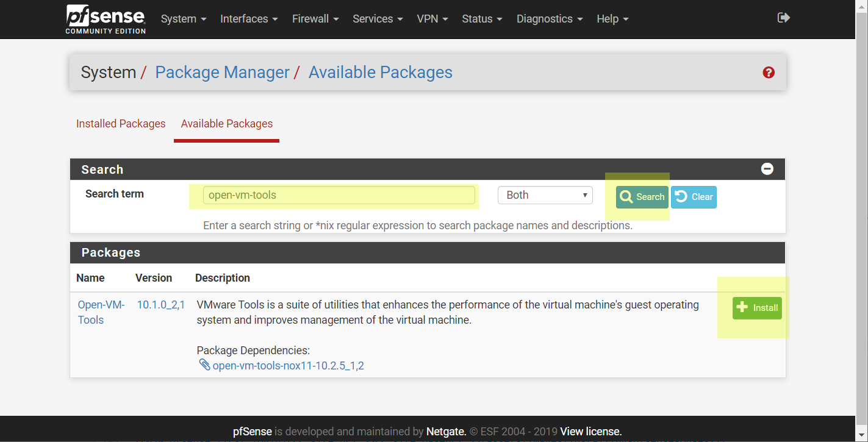Click the version 10.1.0_2,1 link
Viewport: 868px width, 442px height.
click(161, 305)
